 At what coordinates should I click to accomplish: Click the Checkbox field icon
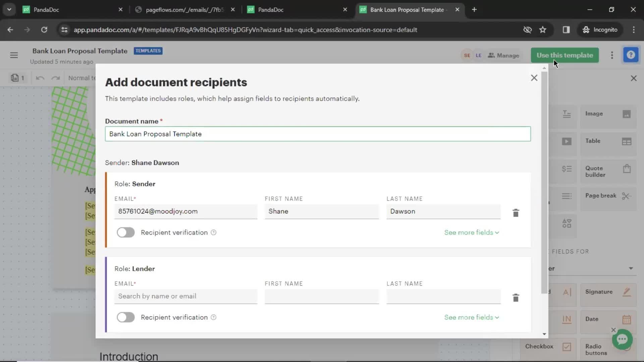click(x=567, y=346)
